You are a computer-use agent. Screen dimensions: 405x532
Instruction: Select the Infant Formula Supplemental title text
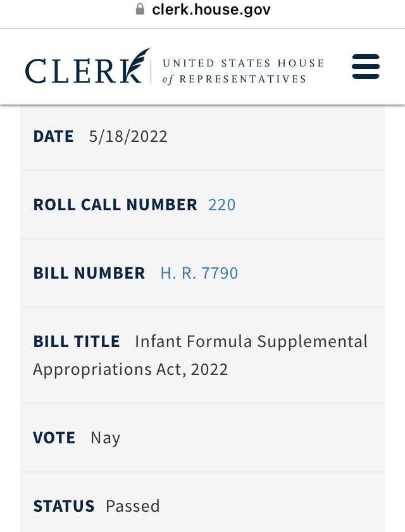(x=251, y=341)
